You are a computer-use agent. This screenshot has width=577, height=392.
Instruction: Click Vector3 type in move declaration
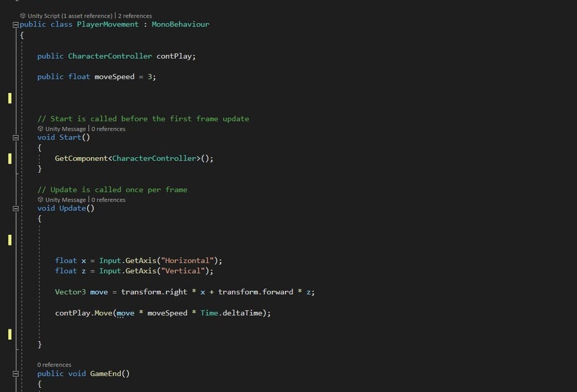coord(70,292)
